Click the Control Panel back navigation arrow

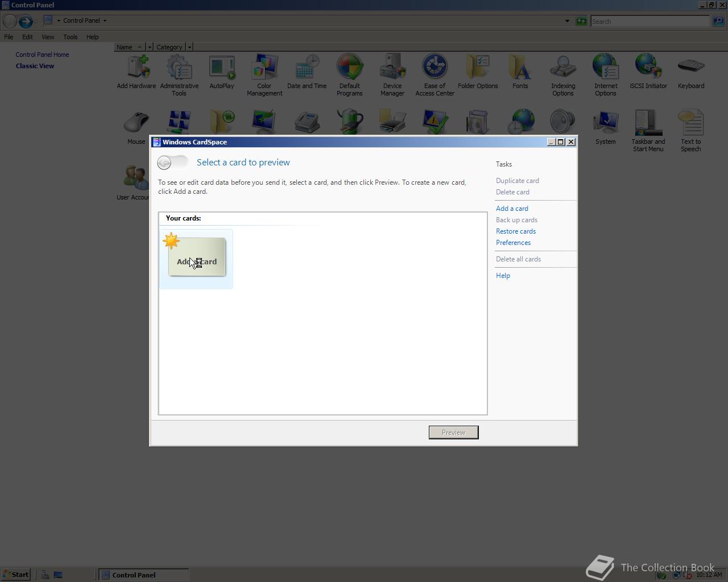coord(9,21)
